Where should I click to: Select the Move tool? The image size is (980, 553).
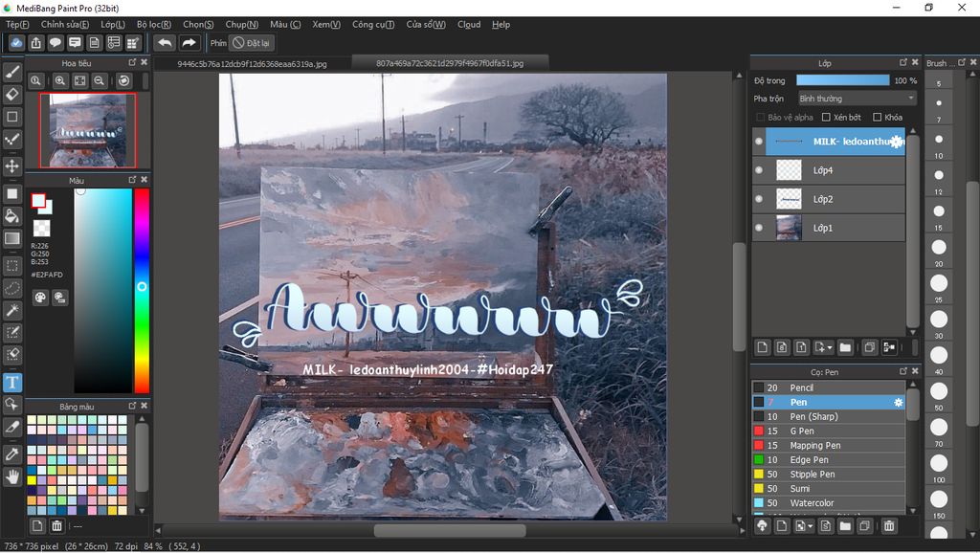click(x=11, y=166)
